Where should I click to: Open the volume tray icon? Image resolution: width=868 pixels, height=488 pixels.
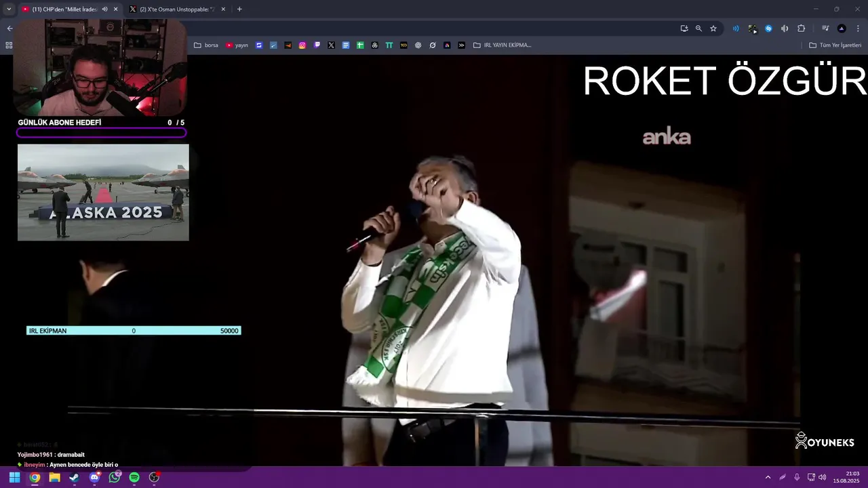tap(823, 477)
